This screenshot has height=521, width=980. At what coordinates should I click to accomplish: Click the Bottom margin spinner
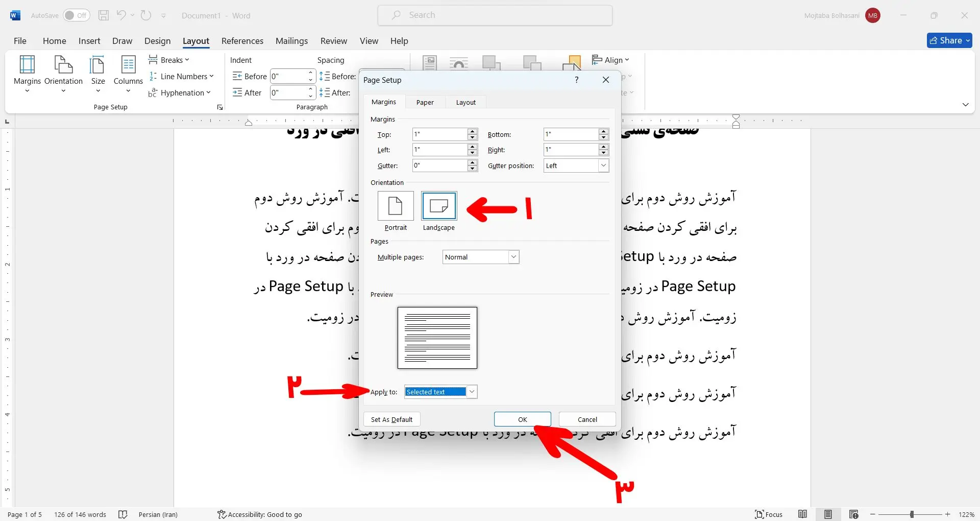(x=604, y=134)
